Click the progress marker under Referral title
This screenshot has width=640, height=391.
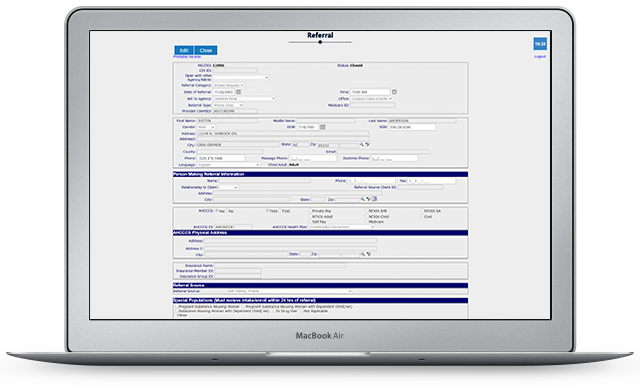pyautogui.click(x=320, y=42)
